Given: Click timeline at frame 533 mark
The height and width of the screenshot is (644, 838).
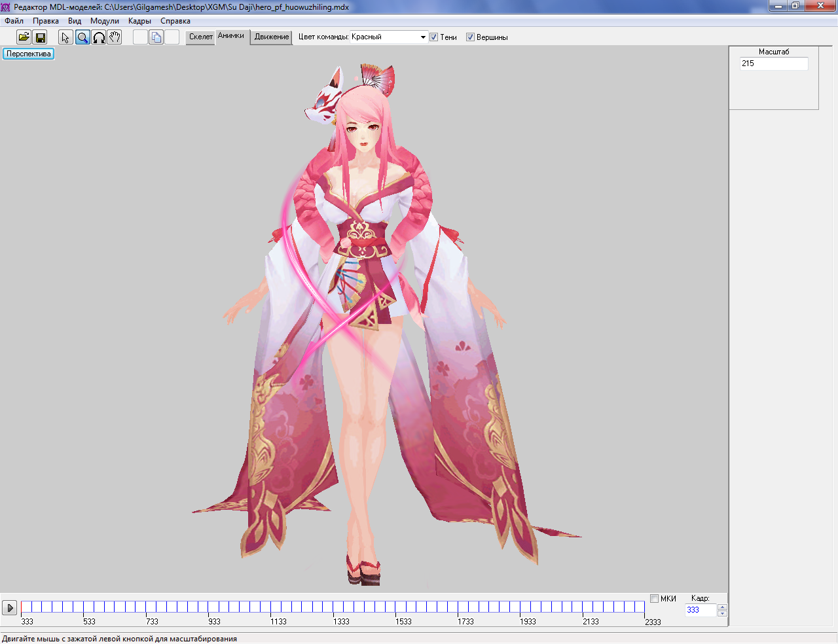Looking at the screenshot, I should click(84, 607).
